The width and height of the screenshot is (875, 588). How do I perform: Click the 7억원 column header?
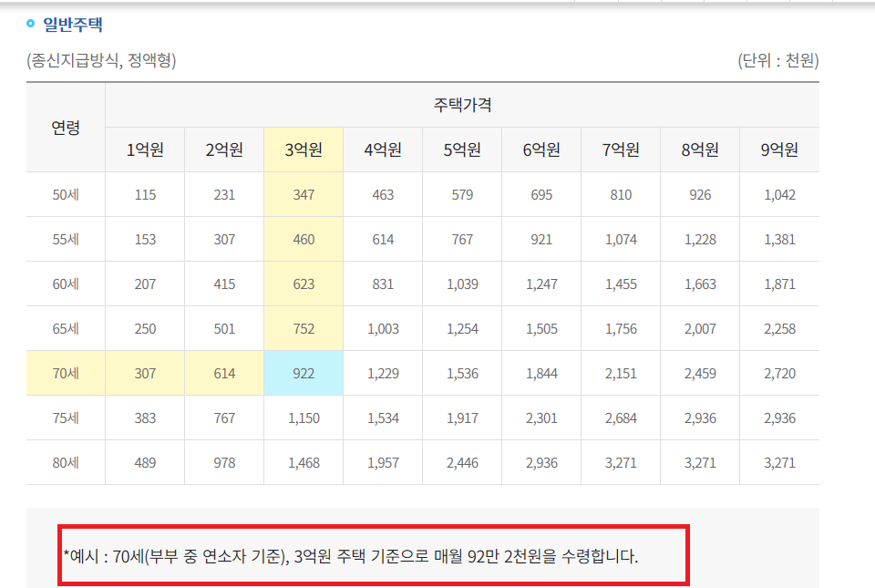coord(621,150)
